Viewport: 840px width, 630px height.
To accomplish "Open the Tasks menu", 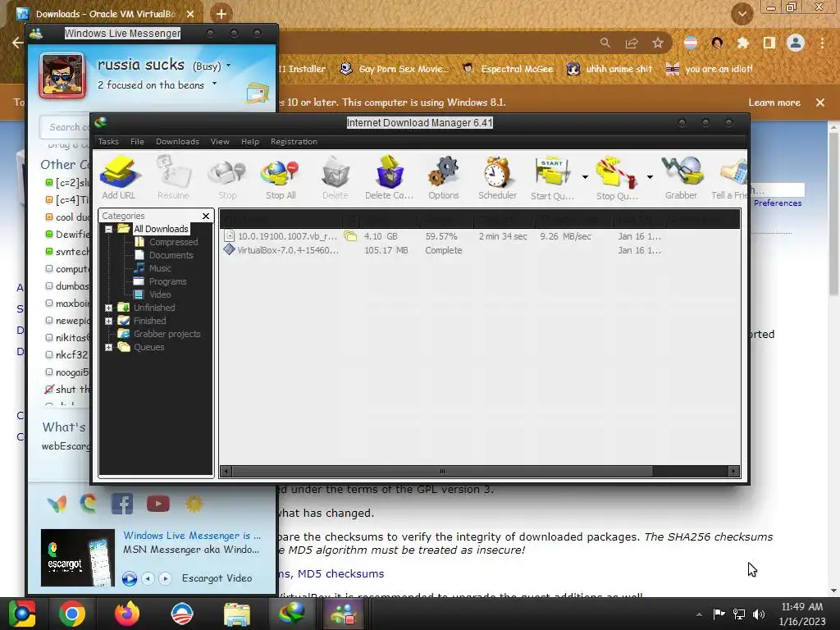I will pos(108,141).
